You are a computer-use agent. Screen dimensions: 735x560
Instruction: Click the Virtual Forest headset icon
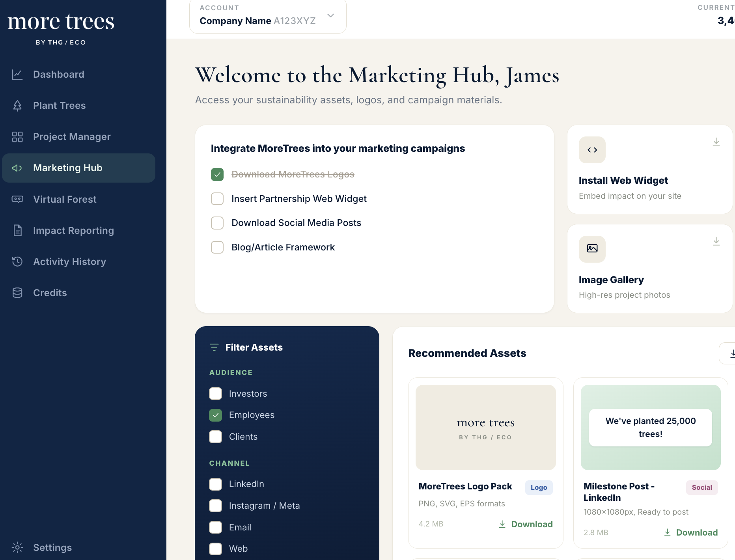tap(17, 199)
